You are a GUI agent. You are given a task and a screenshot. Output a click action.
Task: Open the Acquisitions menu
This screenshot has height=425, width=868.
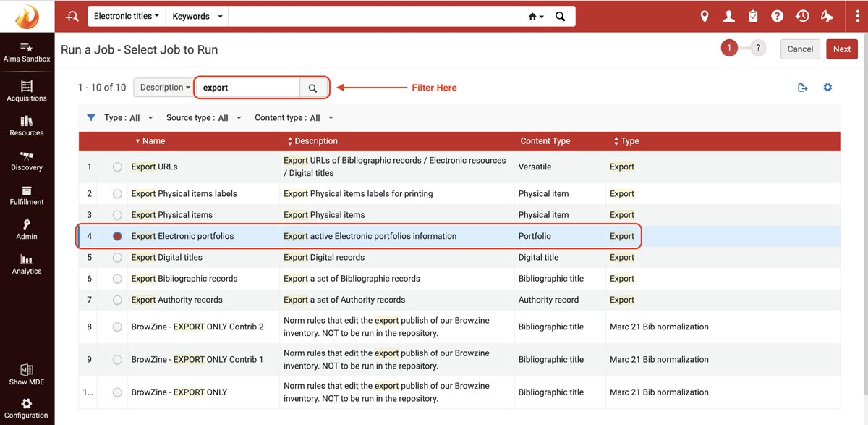tap(27, 91)
